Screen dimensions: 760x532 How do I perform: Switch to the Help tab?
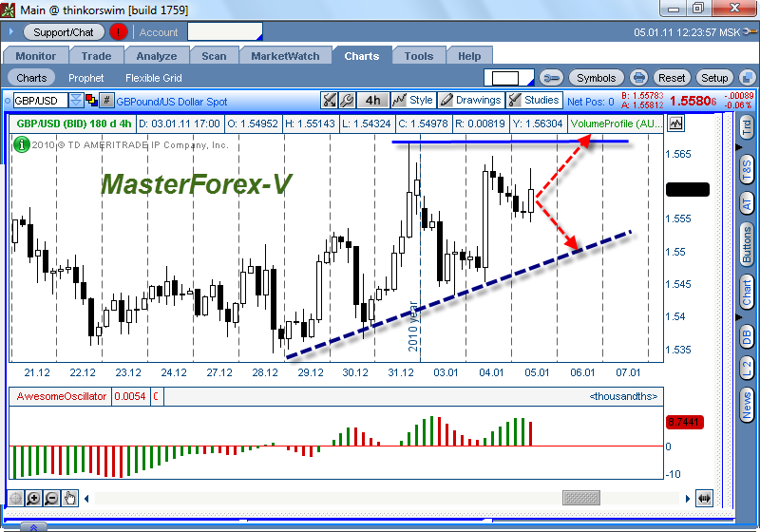(469, 56)
